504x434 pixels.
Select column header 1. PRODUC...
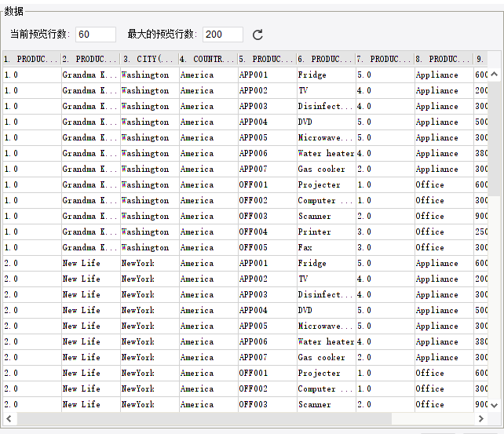click(x=31, y=59)
